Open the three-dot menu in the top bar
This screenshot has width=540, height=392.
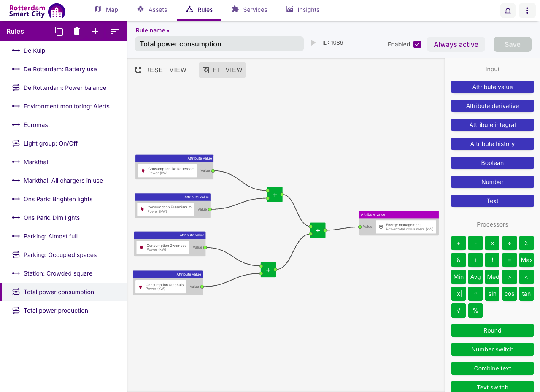click(x=527, y=11)
